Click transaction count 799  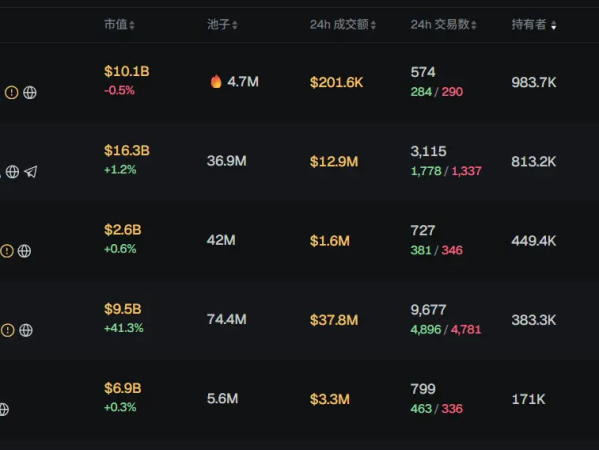(423, 389)
